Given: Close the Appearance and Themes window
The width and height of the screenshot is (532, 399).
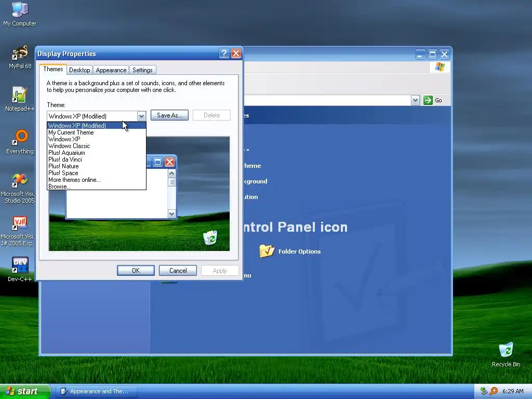Looking at the screenshot, I should point(445,54).
